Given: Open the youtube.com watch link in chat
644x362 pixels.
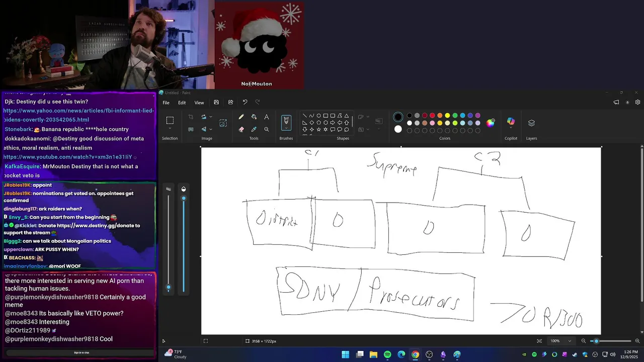Looking at the screenshot, I should (68, 157).
